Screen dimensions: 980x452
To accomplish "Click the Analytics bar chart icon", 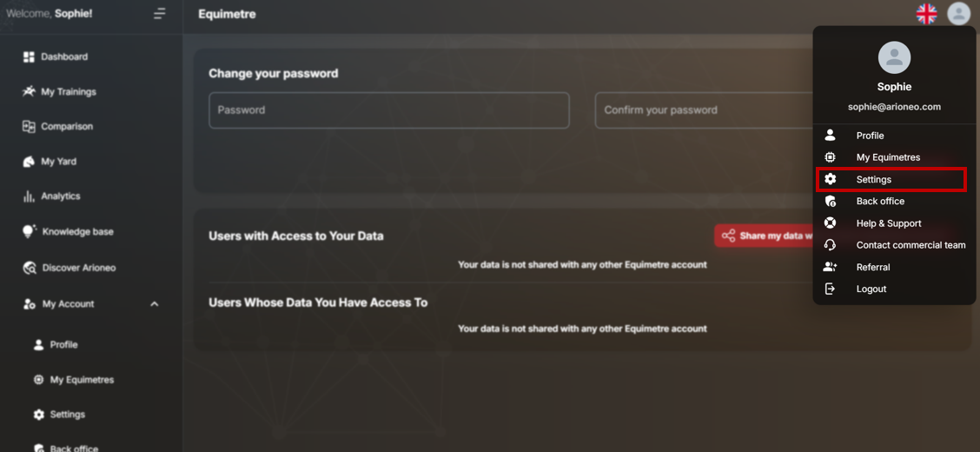I will pyautogui.click(x=29, y=196).
